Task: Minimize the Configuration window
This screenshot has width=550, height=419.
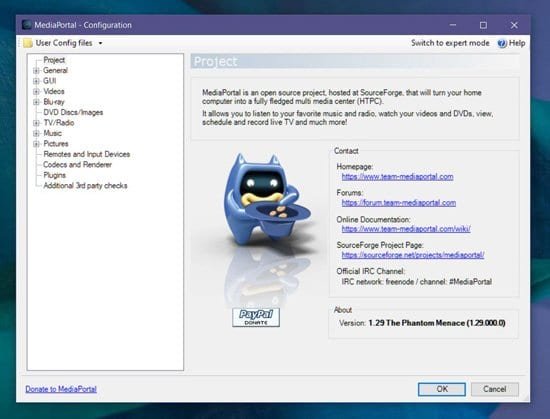Action: tap(453, 25)
